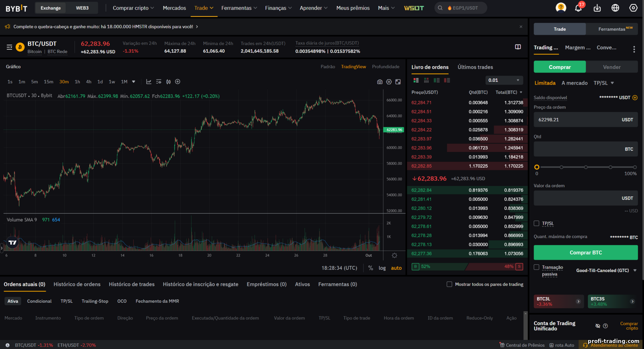
Task: Click the quantity slider handle at 0
Action: click(537, 167)
